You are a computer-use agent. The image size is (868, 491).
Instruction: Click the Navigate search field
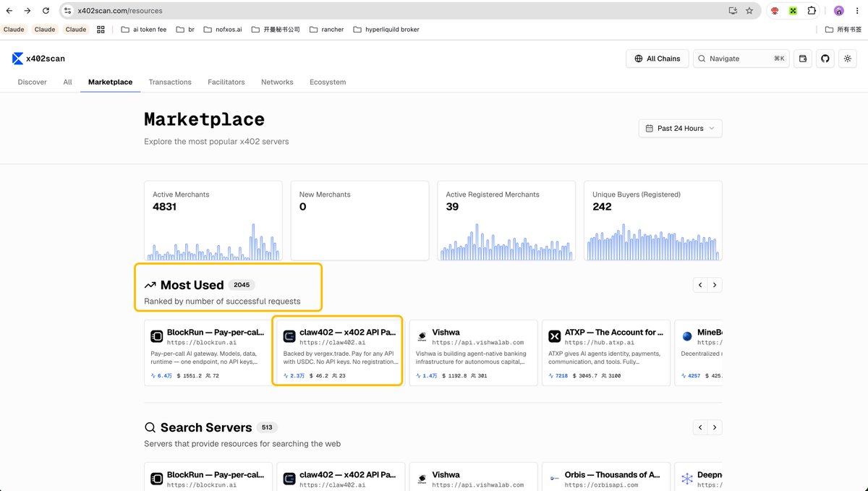741,59
